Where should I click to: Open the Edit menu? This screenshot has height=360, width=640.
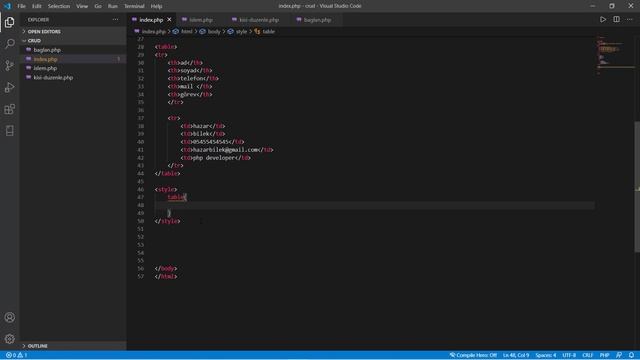37,6
